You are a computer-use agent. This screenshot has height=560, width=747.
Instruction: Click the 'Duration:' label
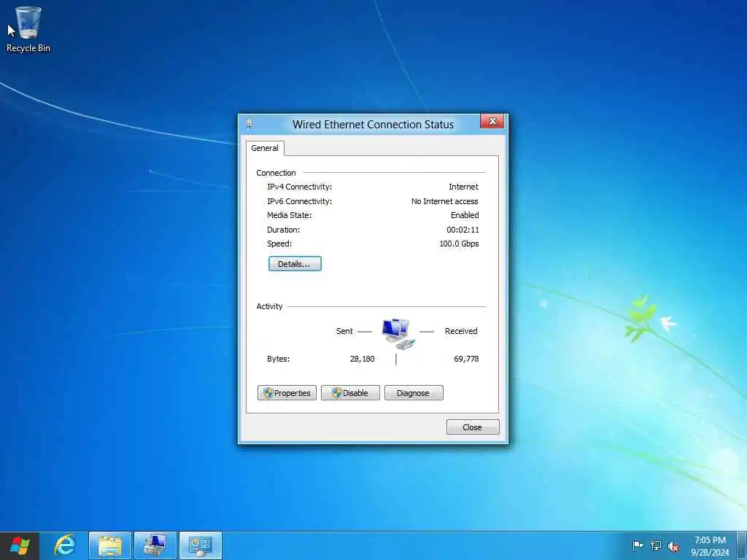point(284,230)
